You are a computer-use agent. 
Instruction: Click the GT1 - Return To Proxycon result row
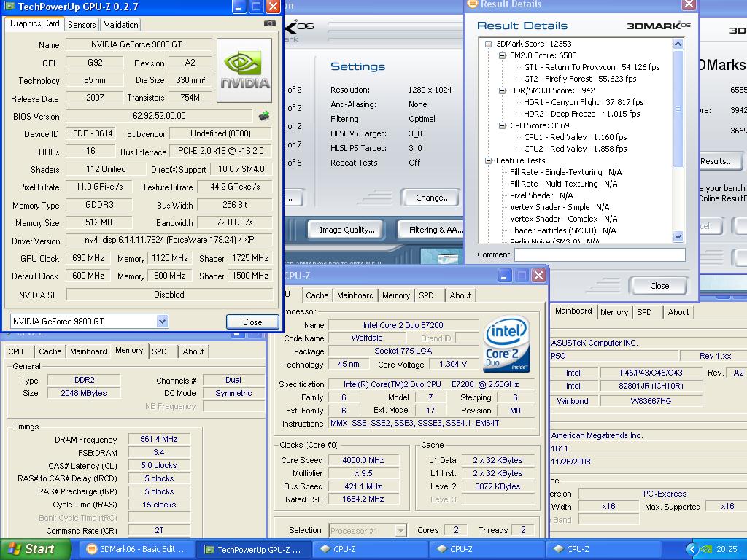tap(592, 67)
